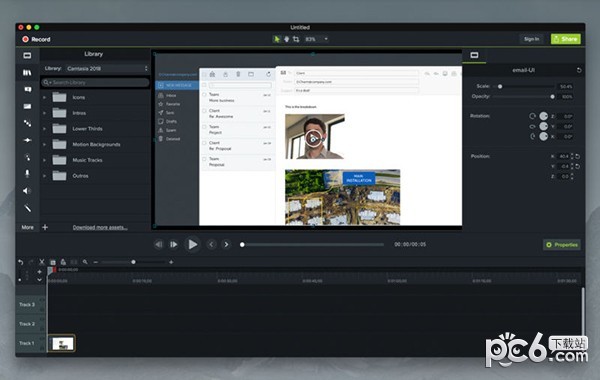Click the Split icon in timeline toolbar
This screenshot has width=600, height=380.
(74, 262)
